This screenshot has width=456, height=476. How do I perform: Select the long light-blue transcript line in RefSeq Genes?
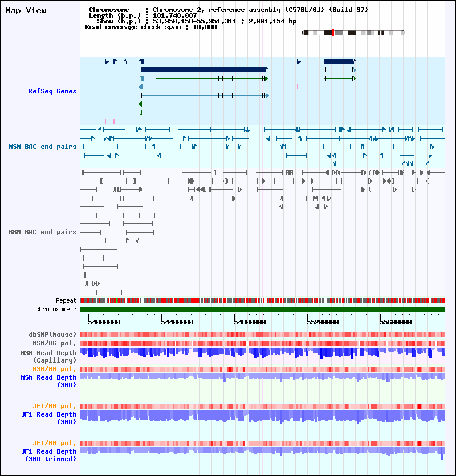click(x=205, y=96)
